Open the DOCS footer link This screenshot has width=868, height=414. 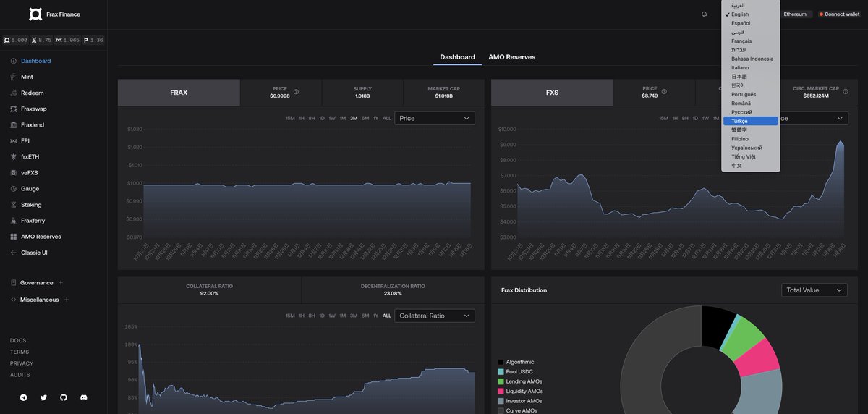pos(18,340)
